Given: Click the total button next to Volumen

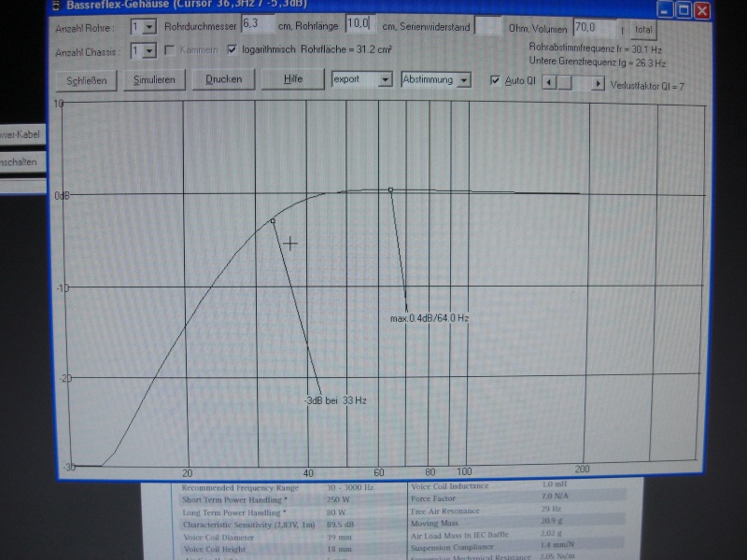Looking at the screenshot, I should click(x=643, y=30).
